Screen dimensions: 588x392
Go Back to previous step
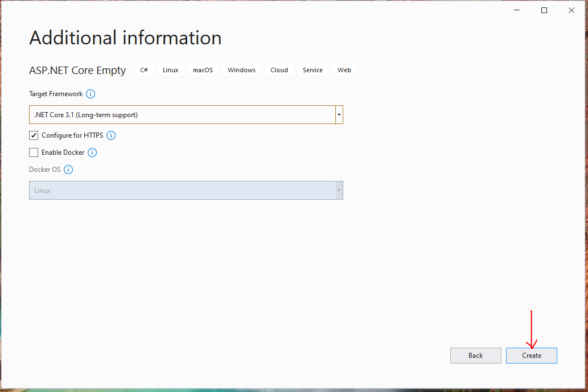[475, 356]
